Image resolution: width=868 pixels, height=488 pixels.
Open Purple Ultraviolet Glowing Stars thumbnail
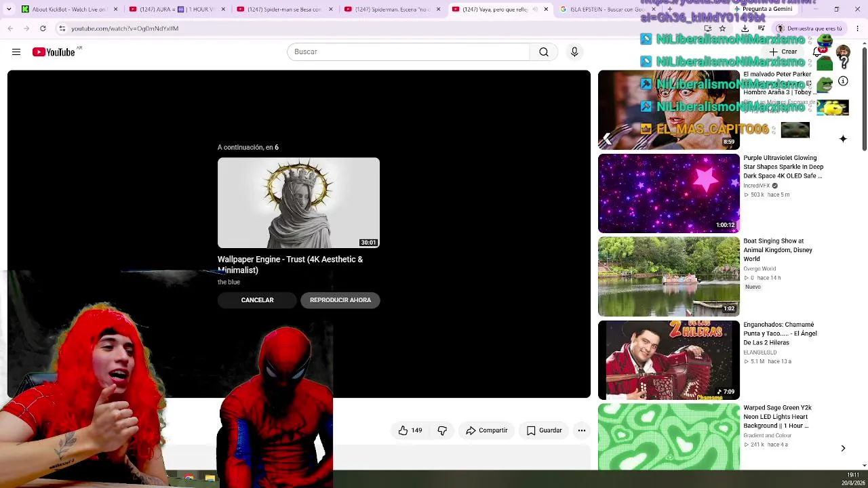pos(669,194)
